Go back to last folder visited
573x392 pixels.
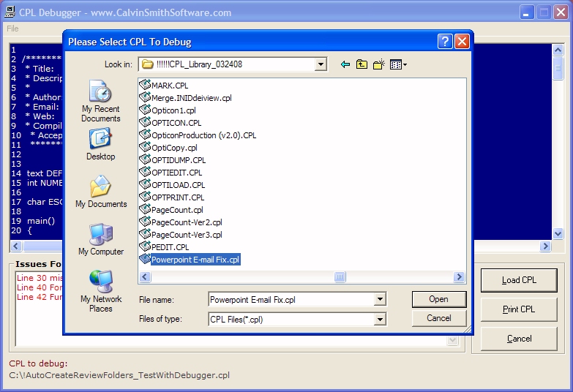click(345, 64)
